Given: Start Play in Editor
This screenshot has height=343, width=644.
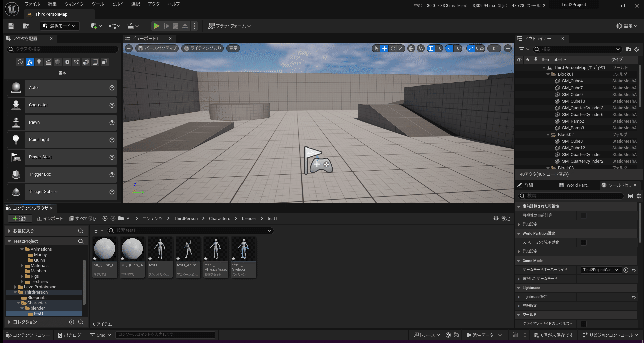Looking at the screenshot, I should point(156,26).
